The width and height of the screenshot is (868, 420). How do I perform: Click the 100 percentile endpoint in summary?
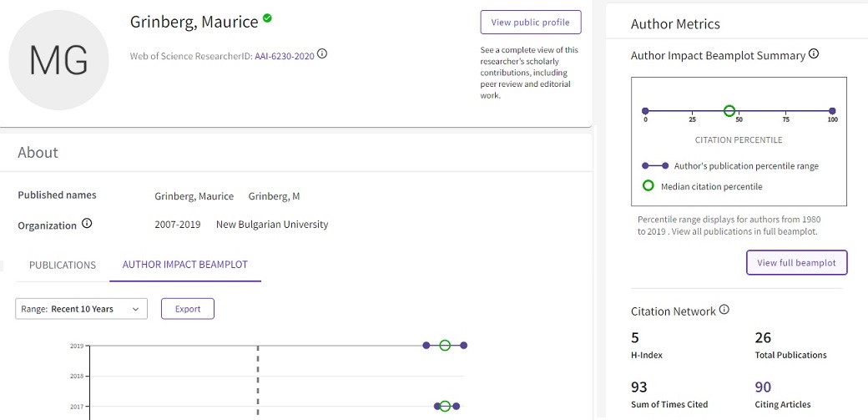tap(832, 110)
